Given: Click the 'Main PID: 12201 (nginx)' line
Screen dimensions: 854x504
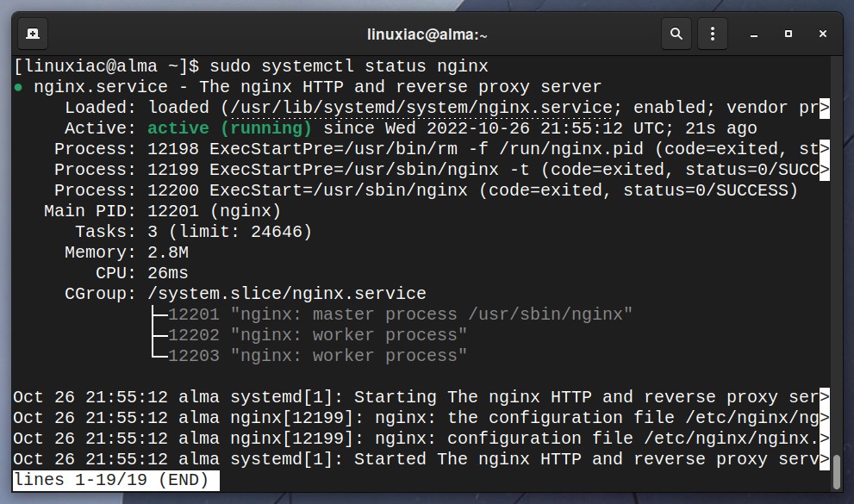Looking at the screenshot, I should click(162, 211).
